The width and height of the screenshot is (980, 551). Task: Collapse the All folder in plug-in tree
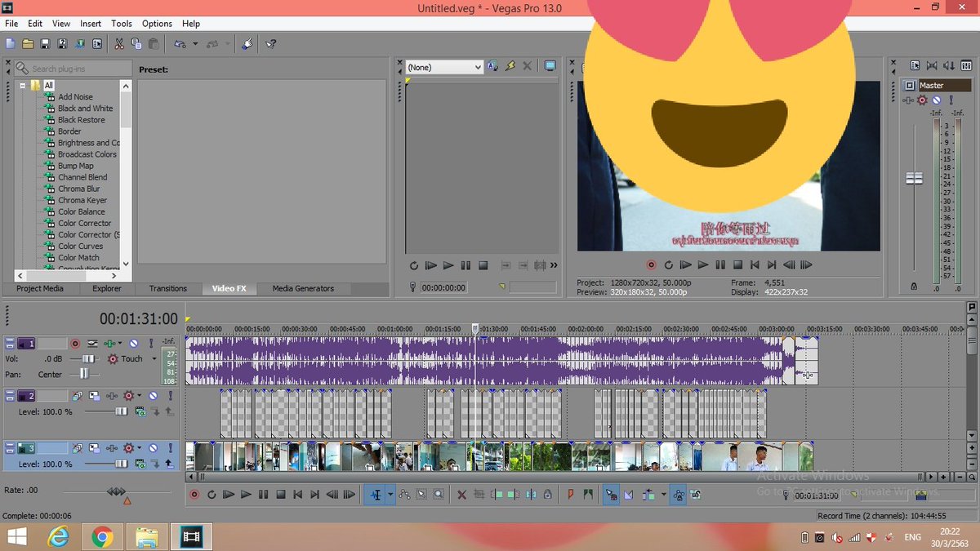(23, 85)
